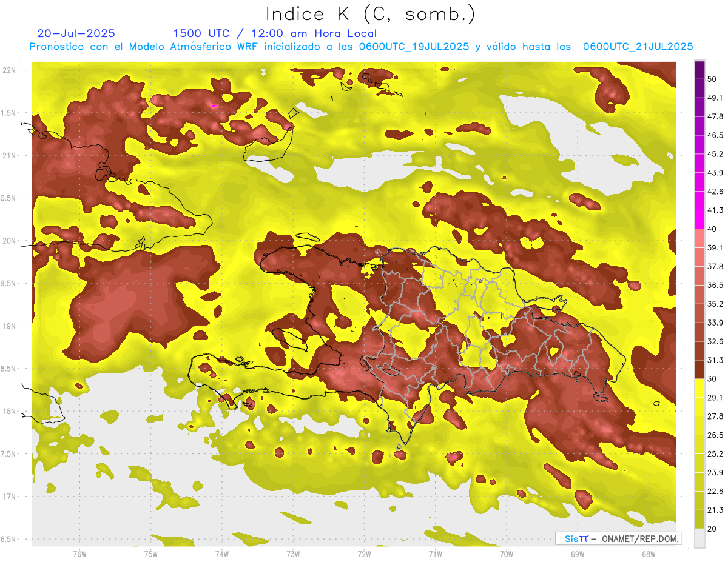Pick the dark brown swatch between 30 and 31.3
728x562 pixels.
coord(699,369)
